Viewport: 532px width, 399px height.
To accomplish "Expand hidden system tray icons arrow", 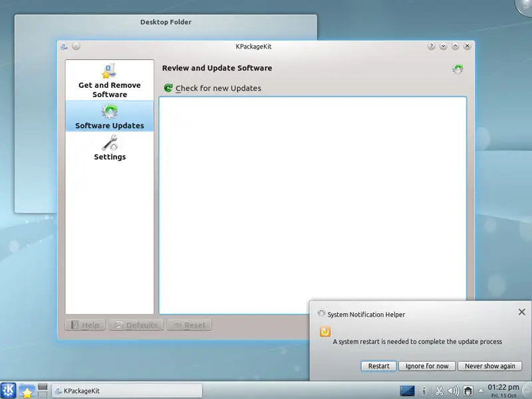I will pyautogui.click(x=481, y=391).
